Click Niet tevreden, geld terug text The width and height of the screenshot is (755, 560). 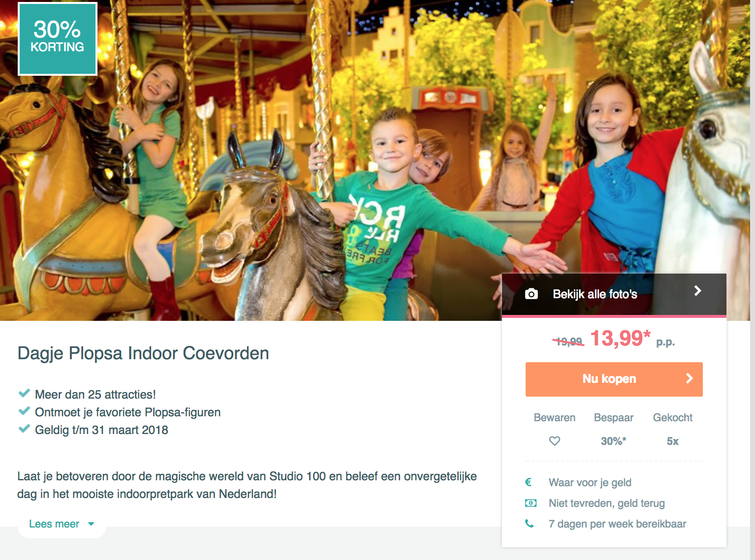(x=607, y=503)
